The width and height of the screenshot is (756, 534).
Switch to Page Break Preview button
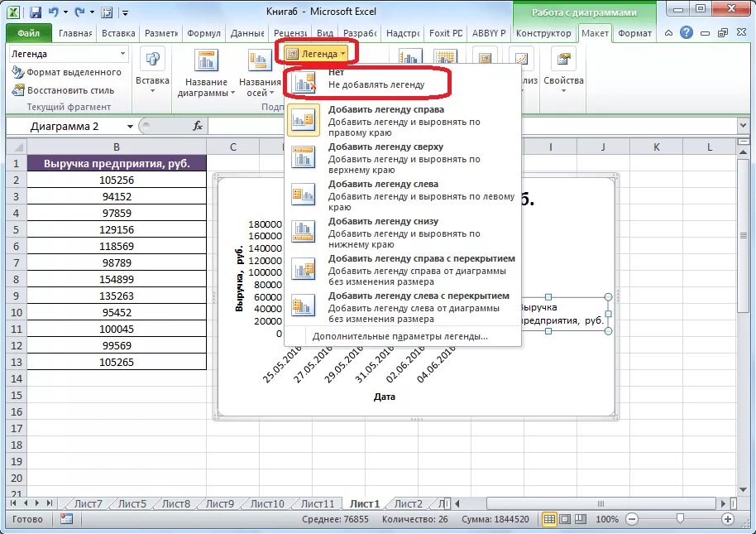581,519
